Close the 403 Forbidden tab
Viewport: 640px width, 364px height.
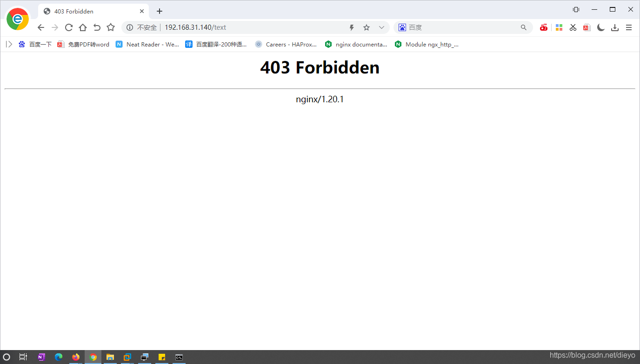tap(142, 11)
